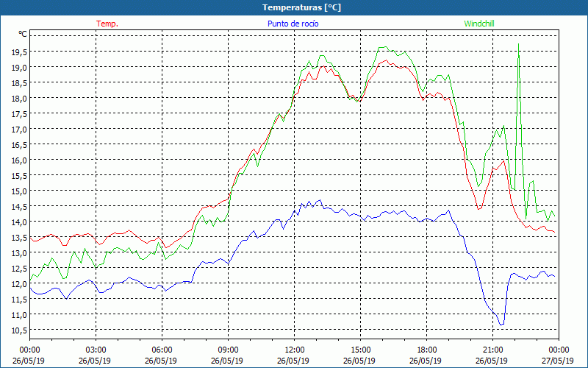This screenshot has width=588, height=368.
Task: Click the 17,0 y-axis value
Action: pos(19,130)
